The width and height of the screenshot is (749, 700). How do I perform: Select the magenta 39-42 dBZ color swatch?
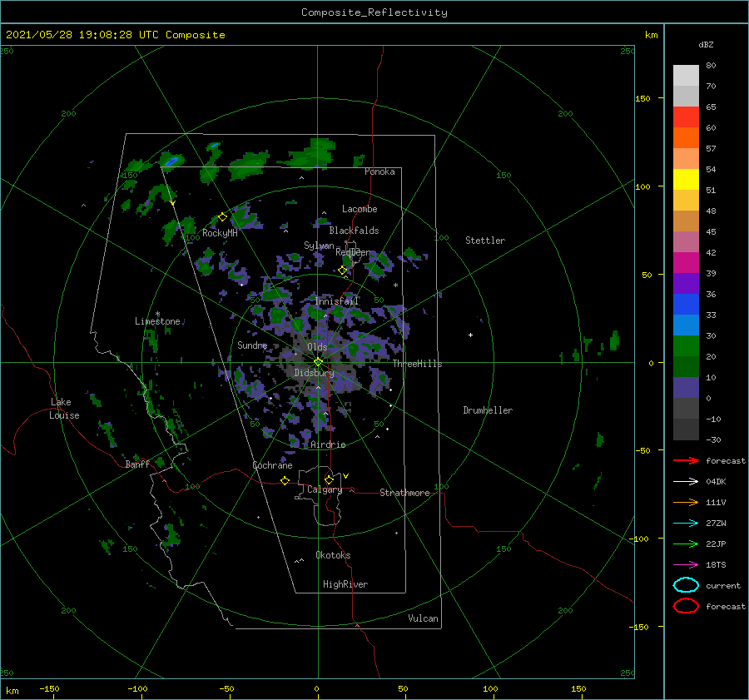[686, 263]
